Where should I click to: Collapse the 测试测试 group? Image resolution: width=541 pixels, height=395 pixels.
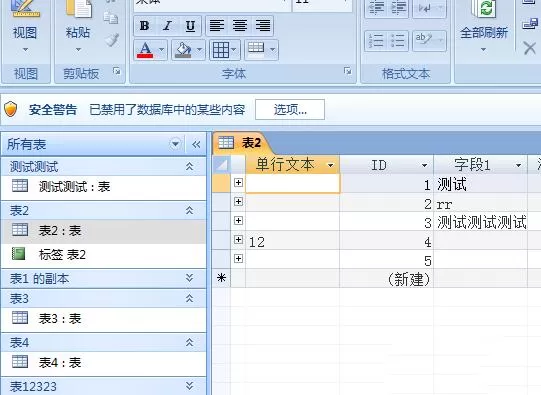(x=189, y=167)
